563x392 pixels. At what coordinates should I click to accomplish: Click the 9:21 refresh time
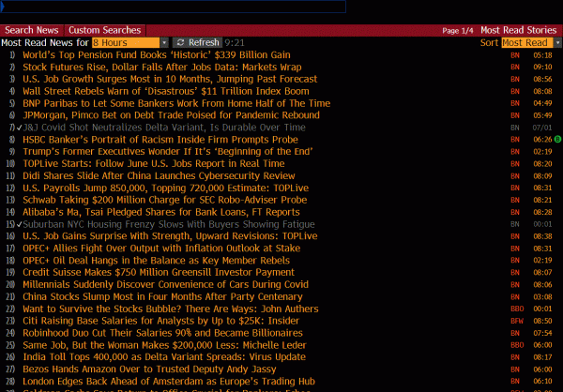(235, 43)
